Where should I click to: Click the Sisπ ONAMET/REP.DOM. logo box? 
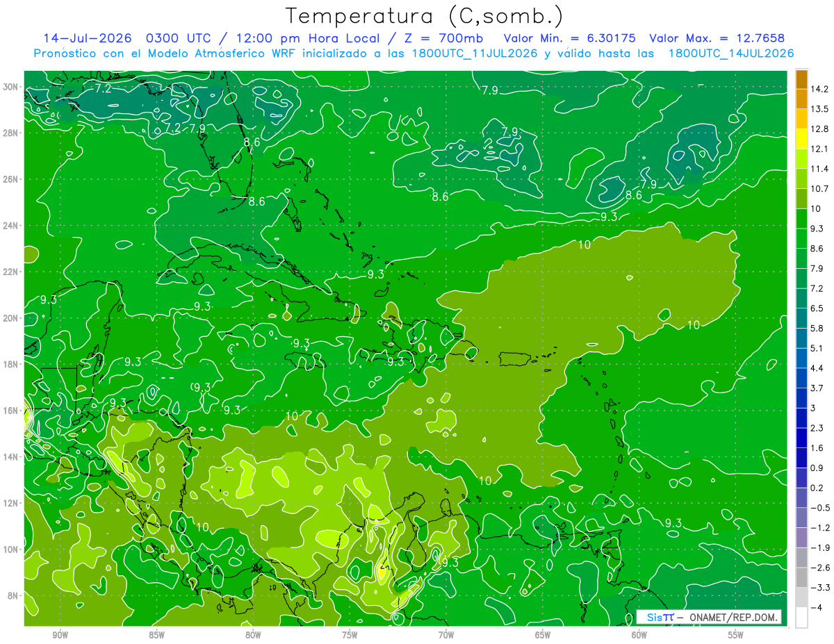(708, 617)
